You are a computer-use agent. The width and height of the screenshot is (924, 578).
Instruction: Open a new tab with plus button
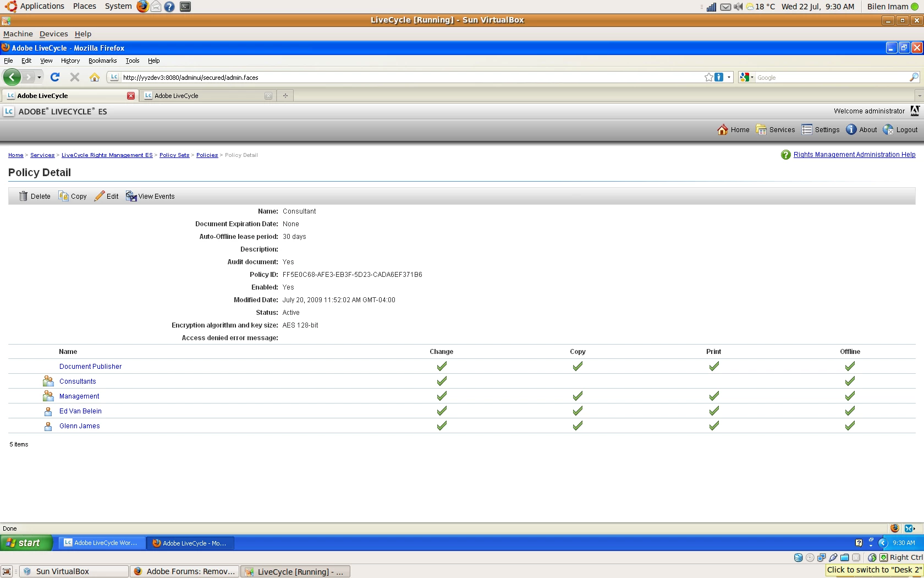click(285, 95)
